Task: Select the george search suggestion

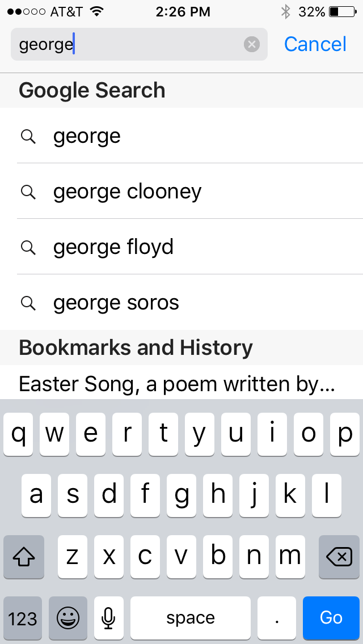Action: pyautogui.click(x=87, y=137)
